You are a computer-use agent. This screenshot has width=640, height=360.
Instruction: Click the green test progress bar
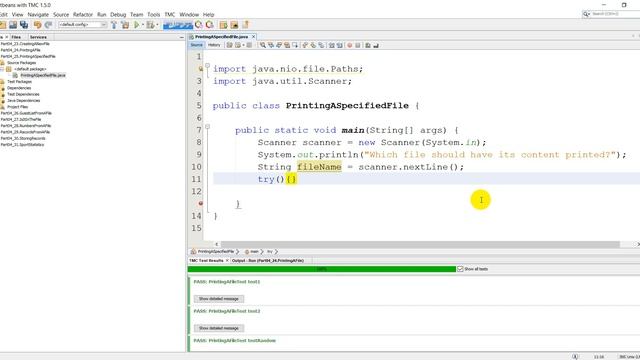[322, 269]
